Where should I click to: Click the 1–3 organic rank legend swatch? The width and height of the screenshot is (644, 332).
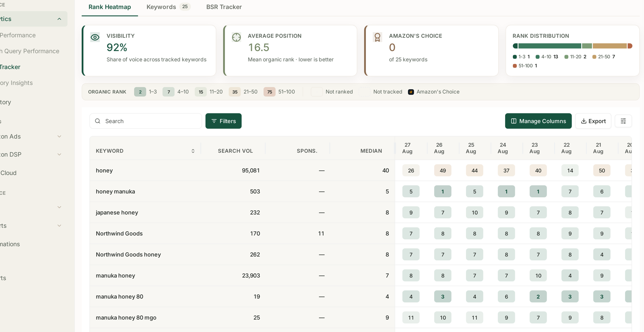[x=140, y=92]
